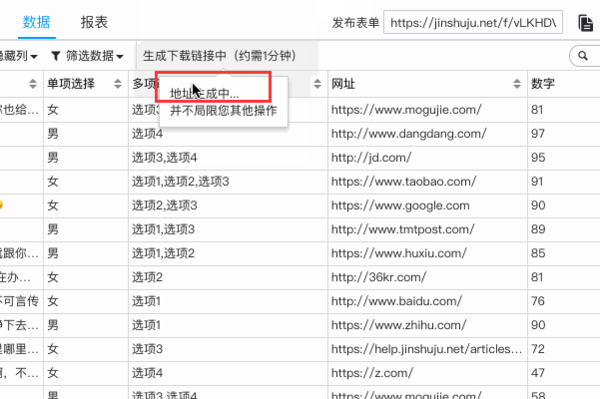Image resolution: width=600 pixels, height=399 pixels.
Task: Click the number 85 cell
Action: (x=564, y=253)
